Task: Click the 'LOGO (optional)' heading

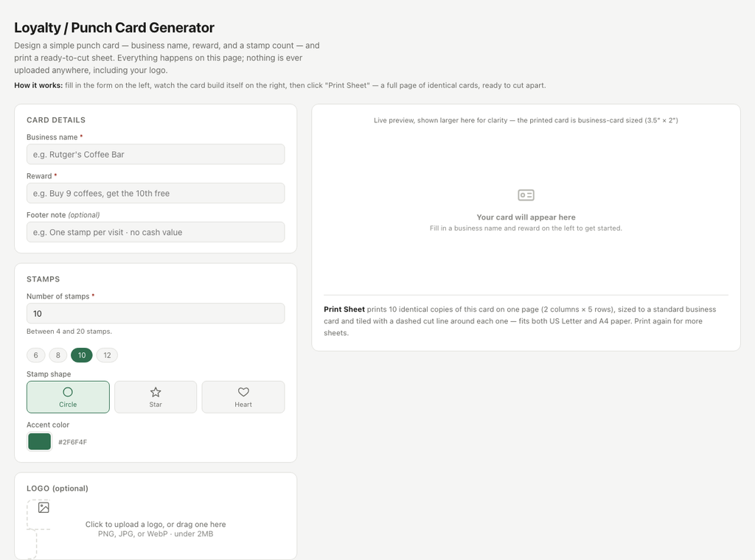Action: 58,489
